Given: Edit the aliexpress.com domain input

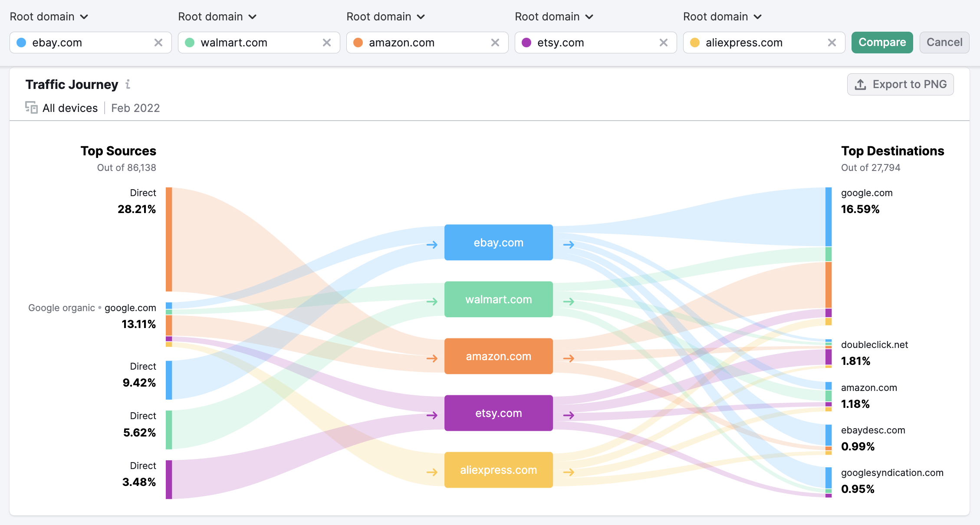Looking at the screenshot, I should [764, 43].
